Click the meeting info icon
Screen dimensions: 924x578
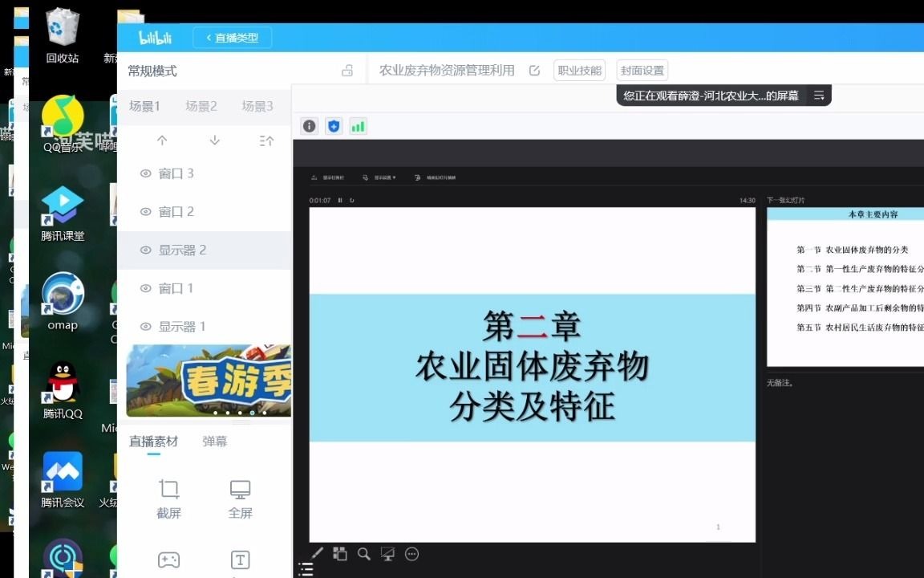click(310, 125)
